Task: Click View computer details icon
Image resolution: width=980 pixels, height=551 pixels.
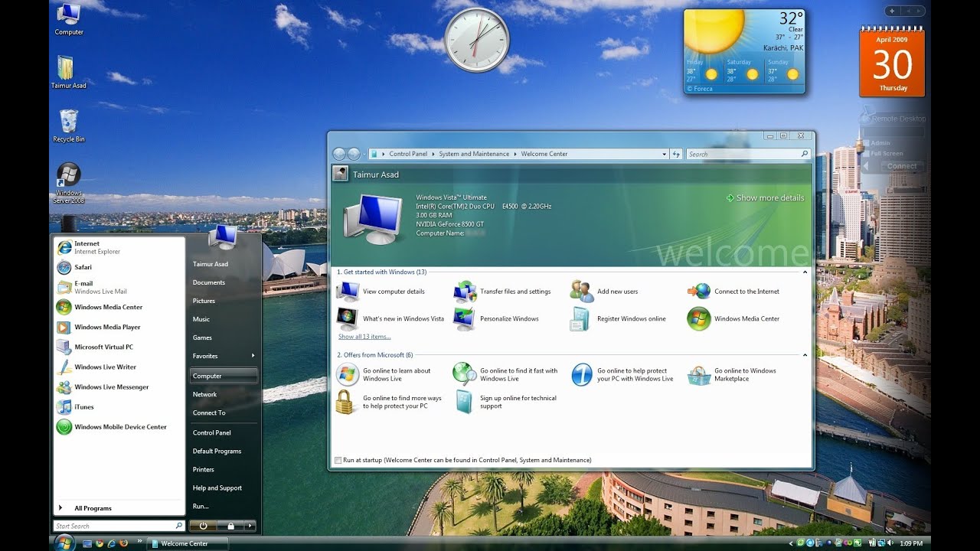Action: coord(348,292)
